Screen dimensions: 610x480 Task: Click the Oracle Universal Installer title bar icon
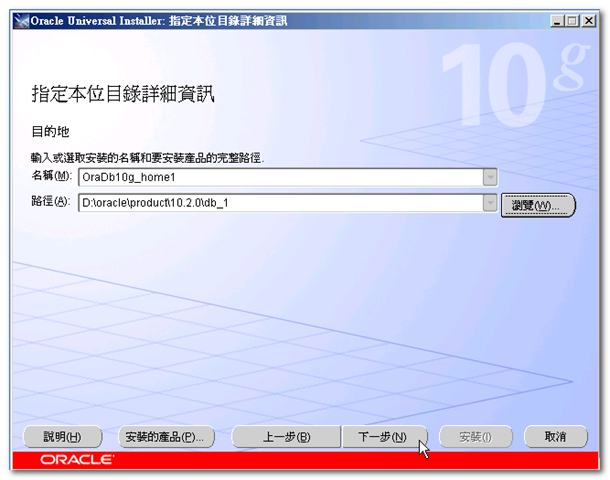tap(21, 21)
